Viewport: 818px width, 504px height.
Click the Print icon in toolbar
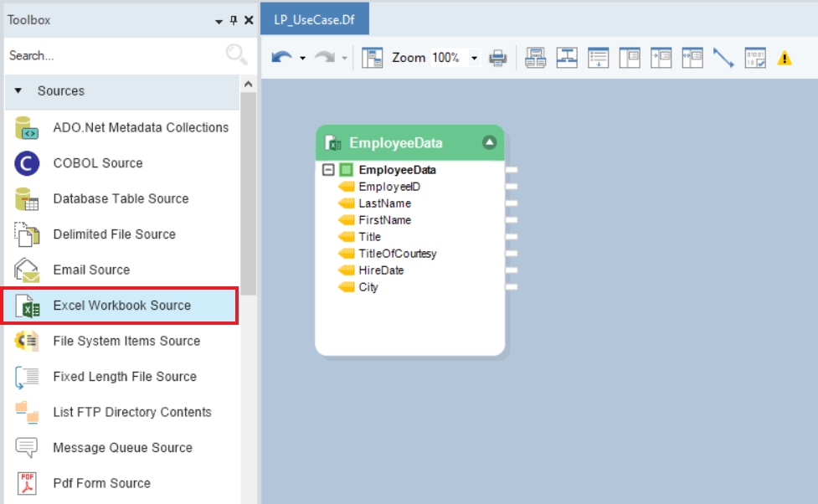coord(498,58)
